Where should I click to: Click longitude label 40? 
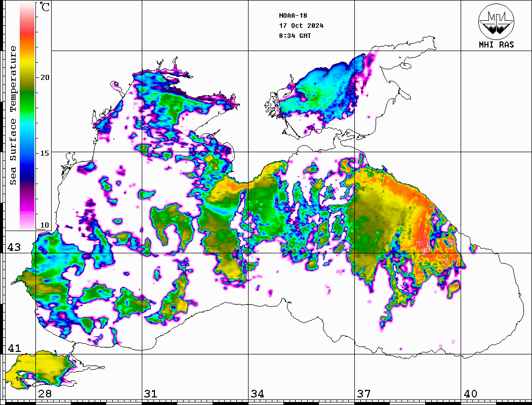click(470, 394)
